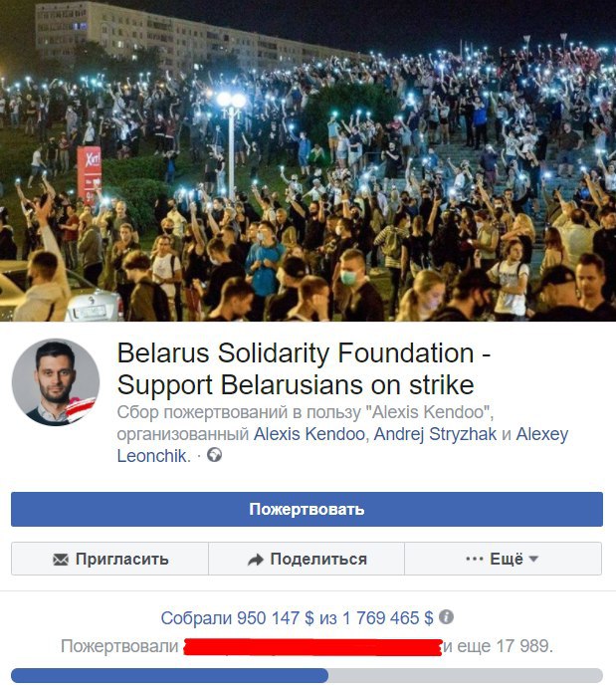
Task: Click the three-dots icon next to Ещё
Action: (x=475, y=559)
